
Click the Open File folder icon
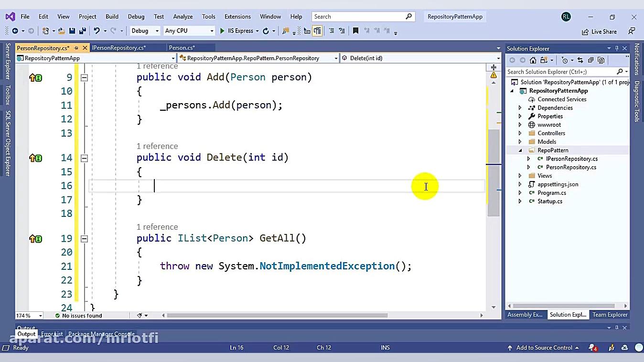coord(62,31)
